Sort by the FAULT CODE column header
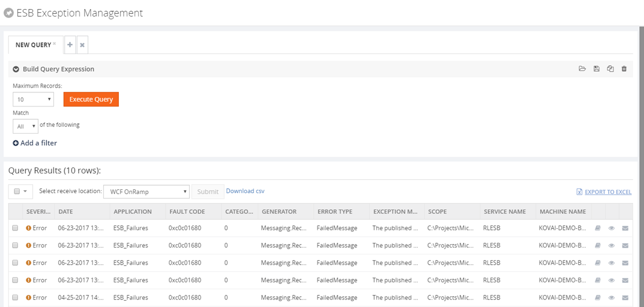The width and height of the screenshot is (644, 307). point(193,212)
